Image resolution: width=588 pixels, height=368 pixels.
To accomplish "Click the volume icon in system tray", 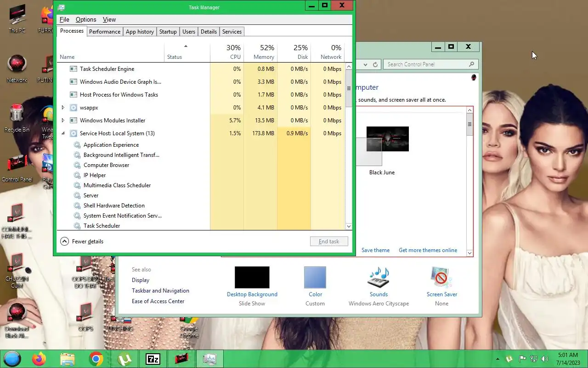I will tap(545, 359).
